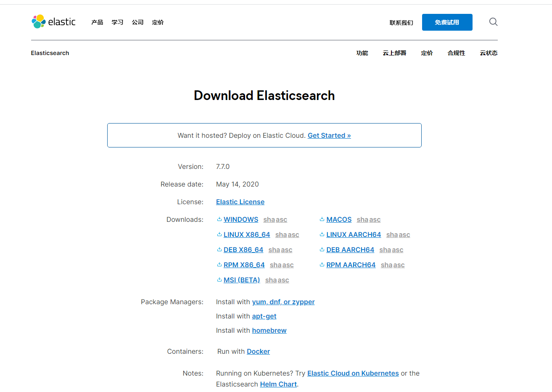Image resolution: width=552 pixels, height=392 pixels.
Task: Click download icon beside DEB X86_64
Action: [x=219, y=249]
